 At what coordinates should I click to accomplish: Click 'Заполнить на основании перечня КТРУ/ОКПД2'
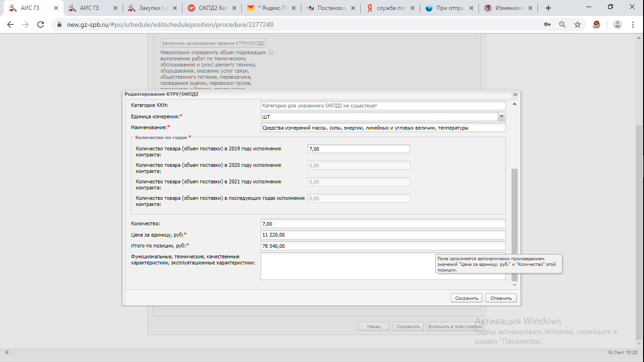click(x=213, y=43)
